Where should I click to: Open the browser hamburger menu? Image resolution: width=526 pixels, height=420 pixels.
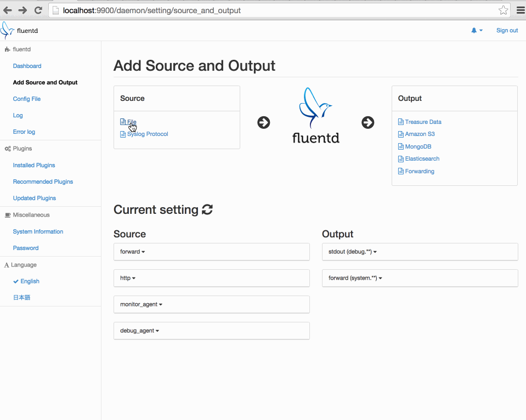[521, 10]
